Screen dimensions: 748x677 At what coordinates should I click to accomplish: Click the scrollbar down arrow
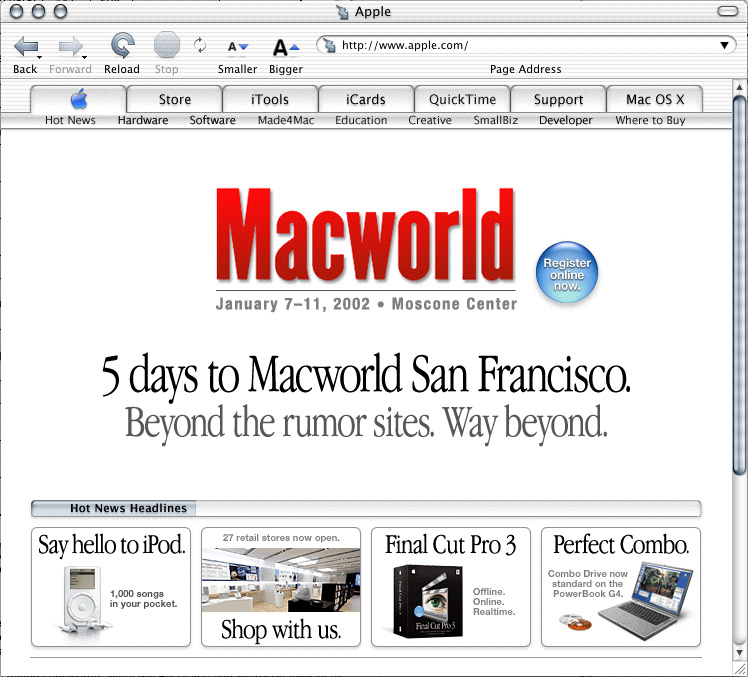[739, 652]
